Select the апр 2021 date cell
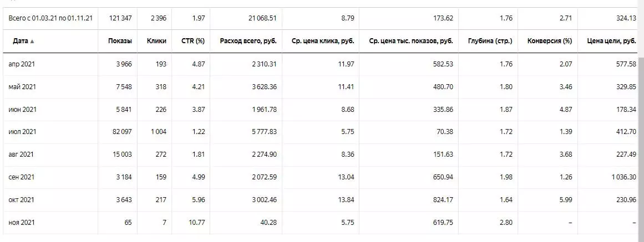Viewport: 644px width, 242px height. pyautogui.click(x=22, y=64)
